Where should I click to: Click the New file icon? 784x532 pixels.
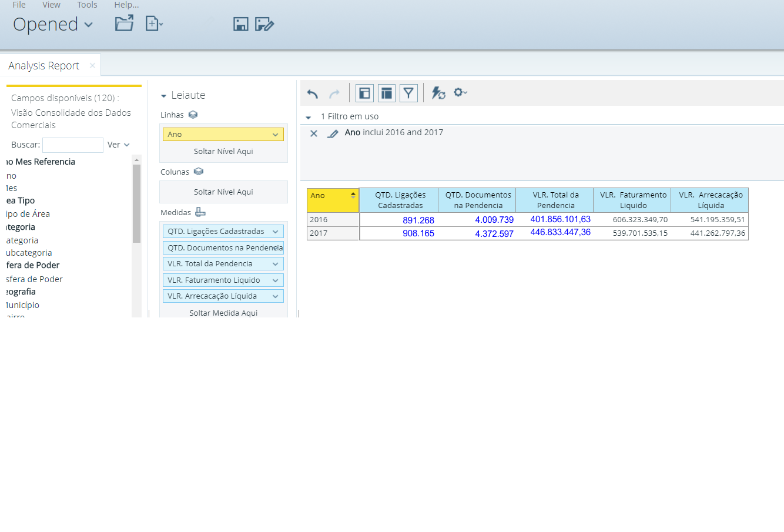coord(153,24)
